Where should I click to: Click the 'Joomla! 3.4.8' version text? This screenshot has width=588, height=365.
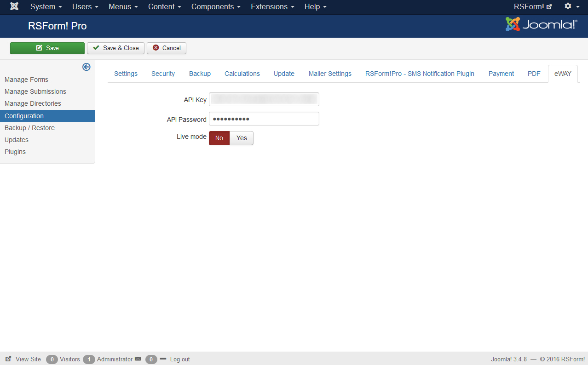tap(509, 359)
